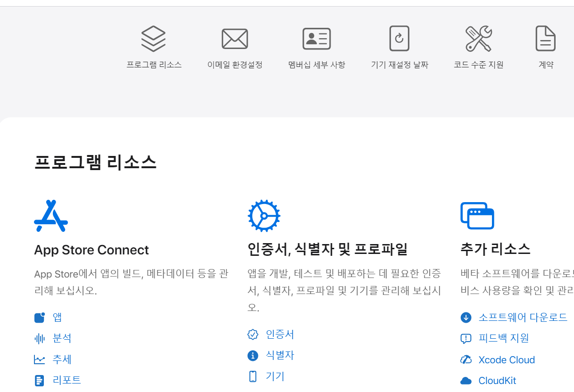
Task: Open the 인증서 link
Action: tap(280, 335)
